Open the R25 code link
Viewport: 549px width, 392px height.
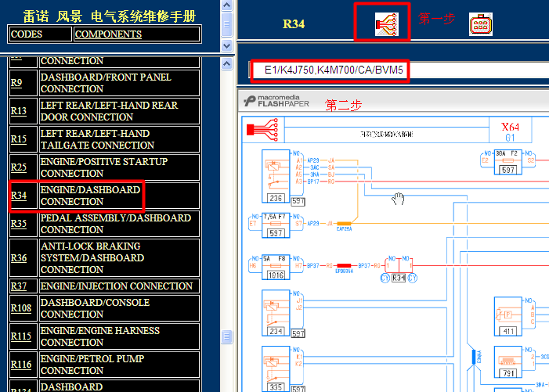point(19,167)
